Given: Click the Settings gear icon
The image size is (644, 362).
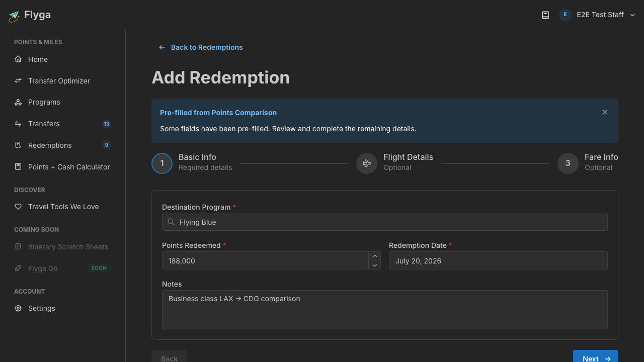Looking at the screenshot, I should pyautogui.click(x=18, y=308).
